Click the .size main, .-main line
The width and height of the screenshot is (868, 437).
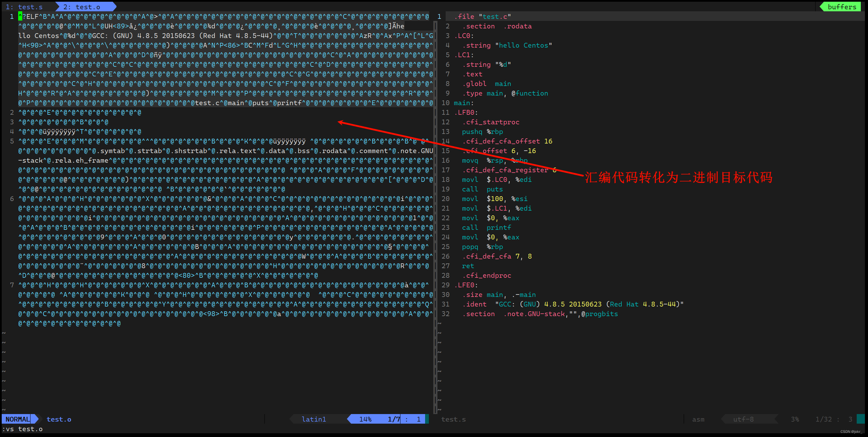pyautogui.click(x=499, y=295)
